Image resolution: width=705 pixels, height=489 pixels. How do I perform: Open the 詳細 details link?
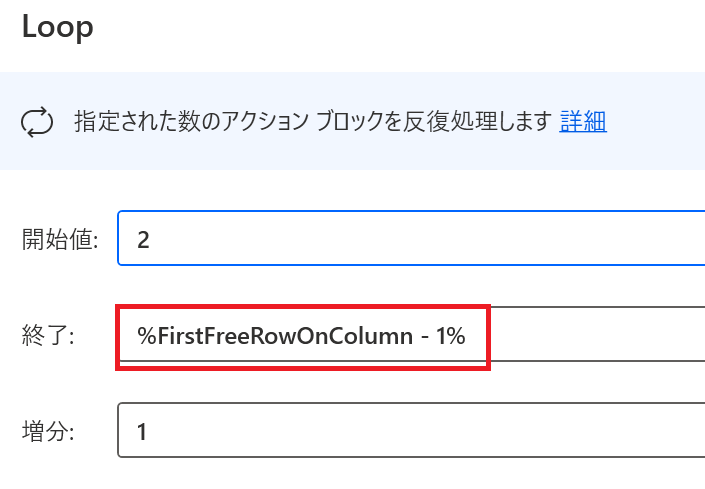[x=583, y=121]
